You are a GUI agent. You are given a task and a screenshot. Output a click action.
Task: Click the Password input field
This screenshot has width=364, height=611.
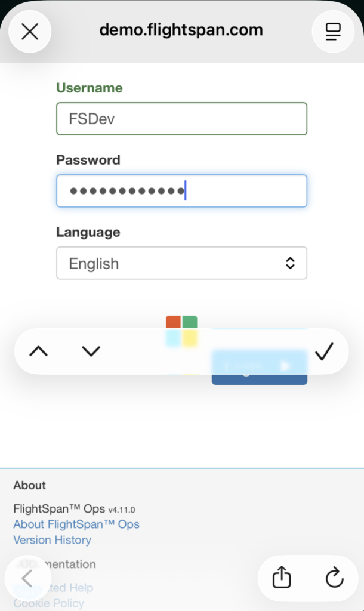[x=181, y=191]
